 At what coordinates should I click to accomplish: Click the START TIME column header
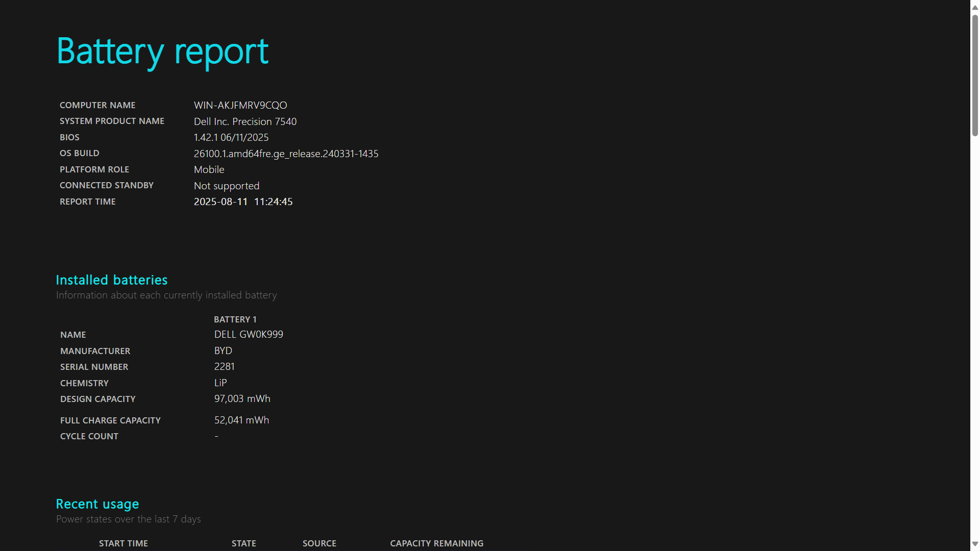click(x=123, y=543)
